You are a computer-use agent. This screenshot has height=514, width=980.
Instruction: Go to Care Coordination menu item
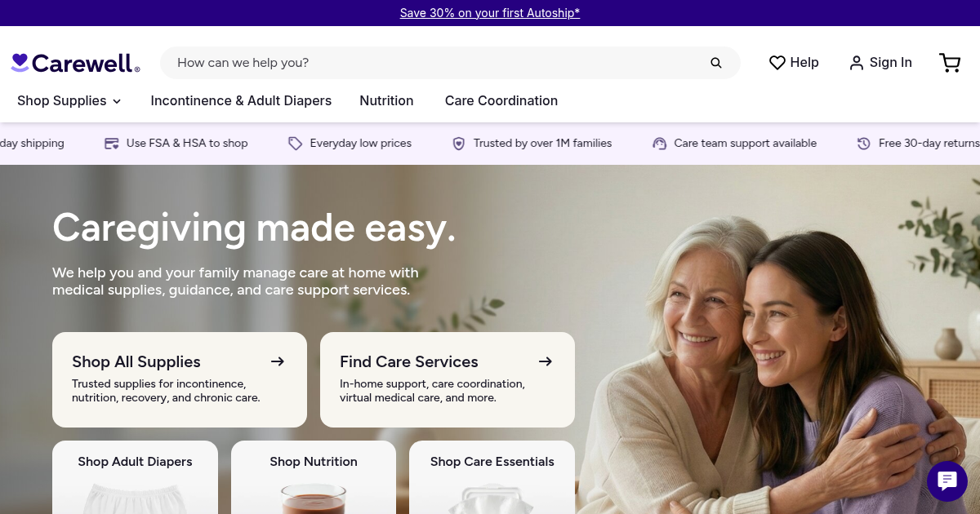[x=501, y=101]
